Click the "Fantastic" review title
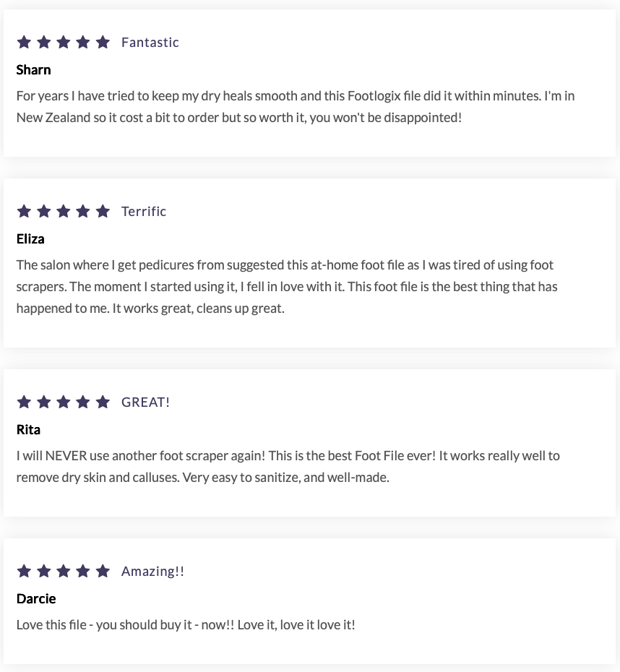The height and width of the screenshot is (672, 620). coord(150,43)
